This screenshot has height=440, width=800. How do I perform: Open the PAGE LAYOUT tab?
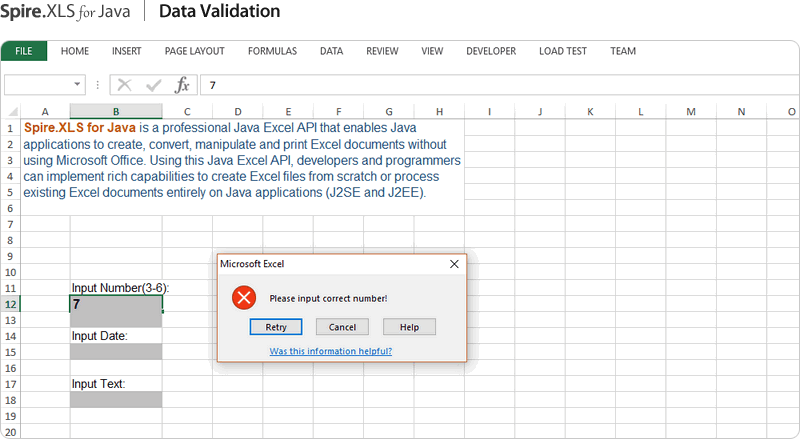click(x=194, y=51)
